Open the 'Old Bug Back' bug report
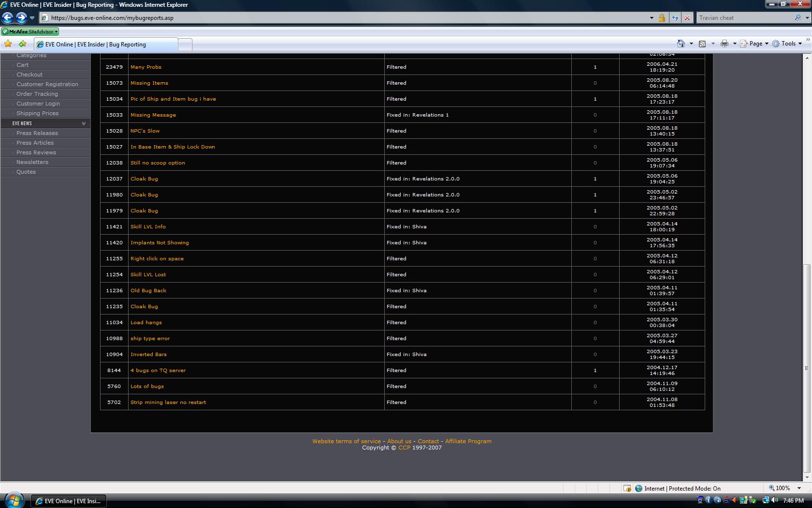Screen dimensions: 812x508 tap(148, 290)
